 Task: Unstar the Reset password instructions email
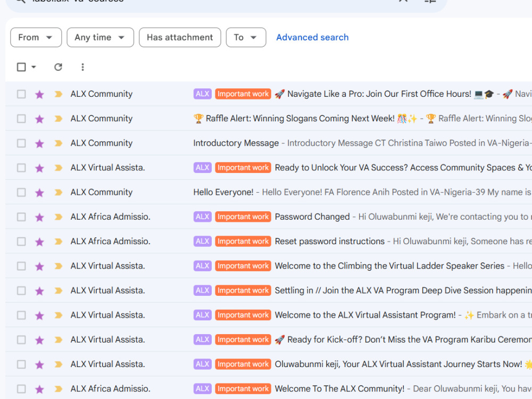[39, 242]
